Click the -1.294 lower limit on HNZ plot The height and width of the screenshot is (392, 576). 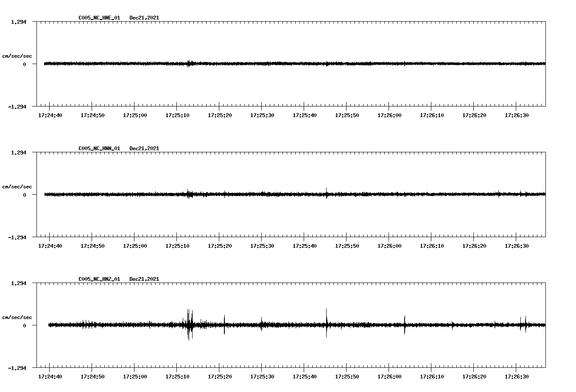pos(17,368)
